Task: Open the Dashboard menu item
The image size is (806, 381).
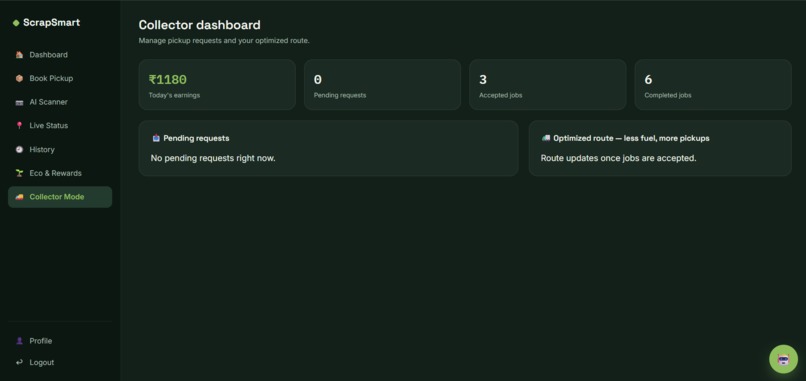Action: (60, 55)
